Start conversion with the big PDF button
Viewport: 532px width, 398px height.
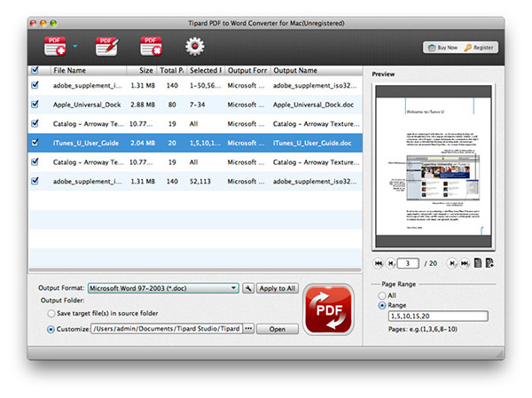coord(328,309)
